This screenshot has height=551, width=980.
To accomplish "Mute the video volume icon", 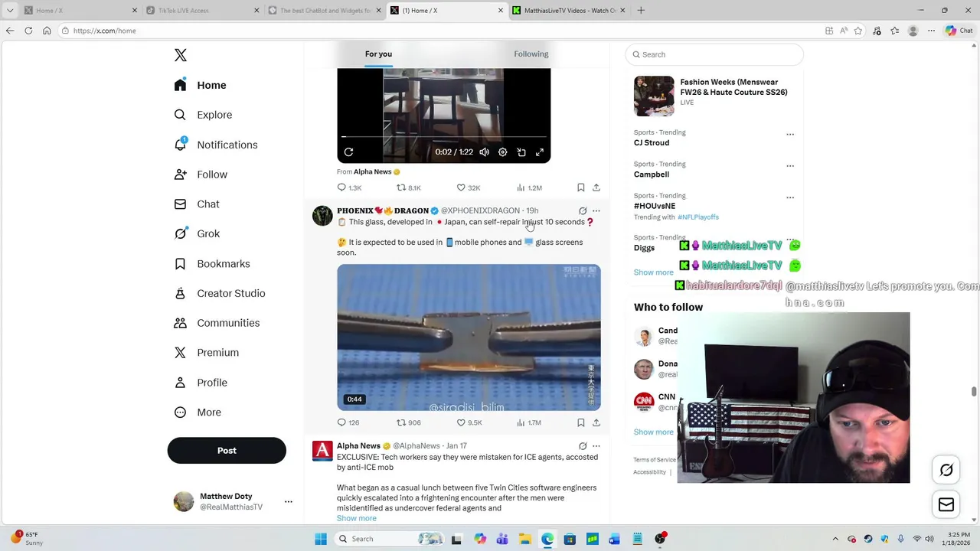I will 484,152.
